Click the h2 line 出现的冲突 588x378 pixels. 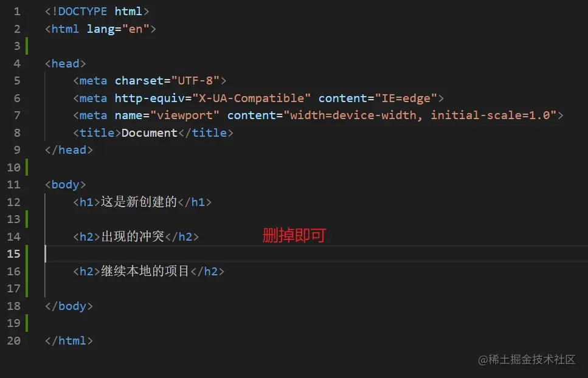(x=135, y=236)
